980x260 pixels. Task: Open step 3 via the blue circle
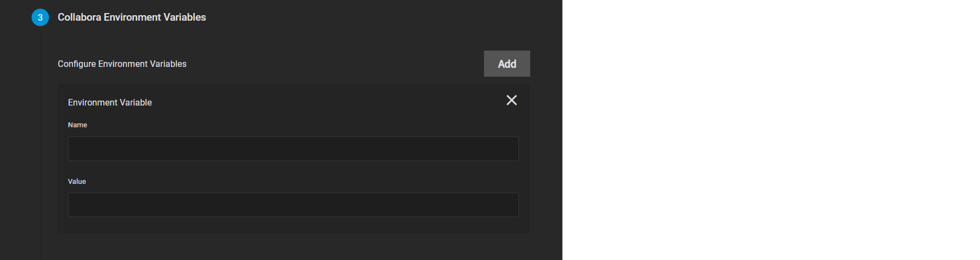point(40,17)
